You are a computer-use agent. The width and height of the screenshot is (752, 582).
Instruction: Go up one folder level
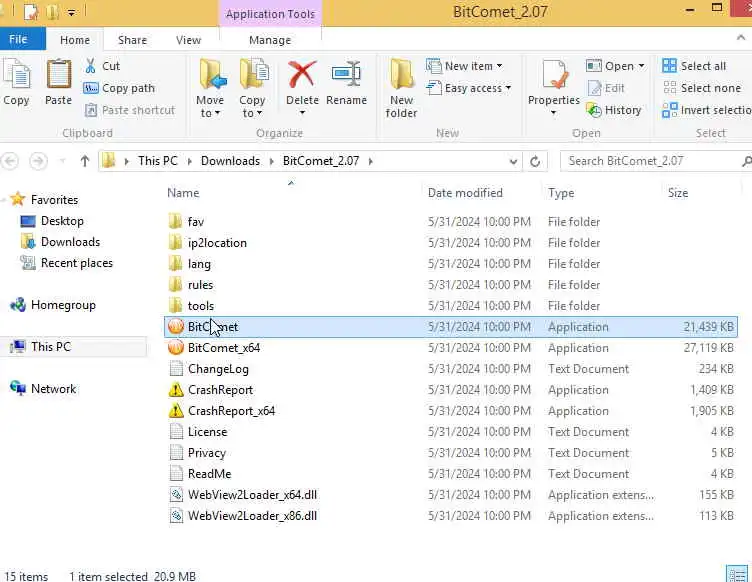85,161
